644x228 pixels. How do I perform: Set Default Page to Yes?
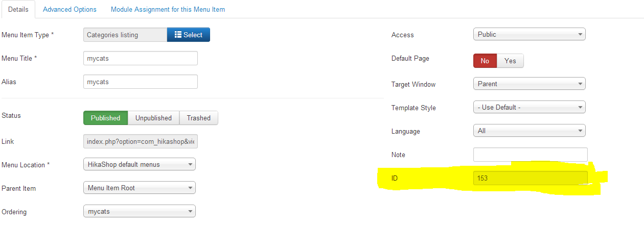click(x=510, y=61)
